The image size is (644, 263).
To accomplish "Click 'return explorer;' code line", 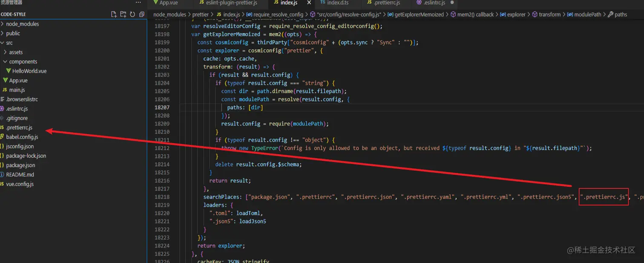I will click(221, 246).
